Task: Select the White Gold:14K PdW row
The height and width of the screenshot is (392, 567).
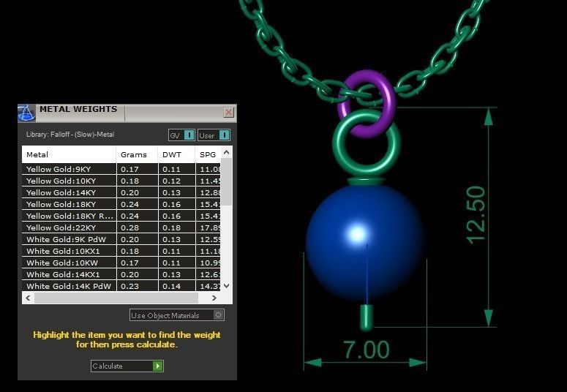Action: click(121, 286)
